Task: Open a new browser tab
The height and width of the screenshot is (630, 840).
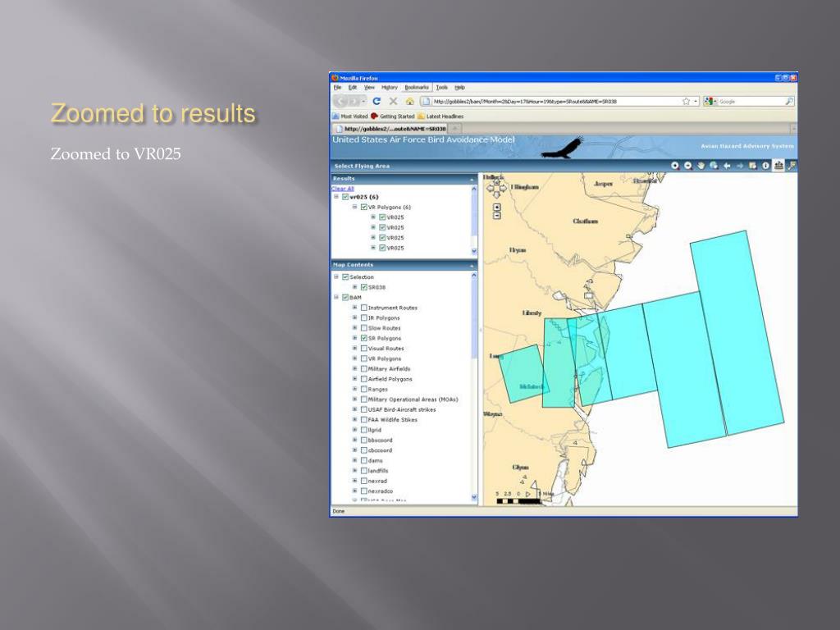Action: (454, 129)
